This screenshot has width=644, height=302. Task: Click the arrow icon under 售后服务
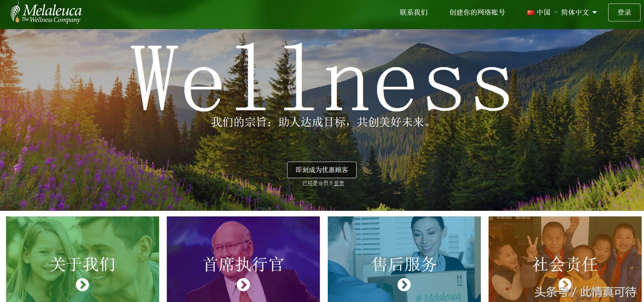pos(404,284)
